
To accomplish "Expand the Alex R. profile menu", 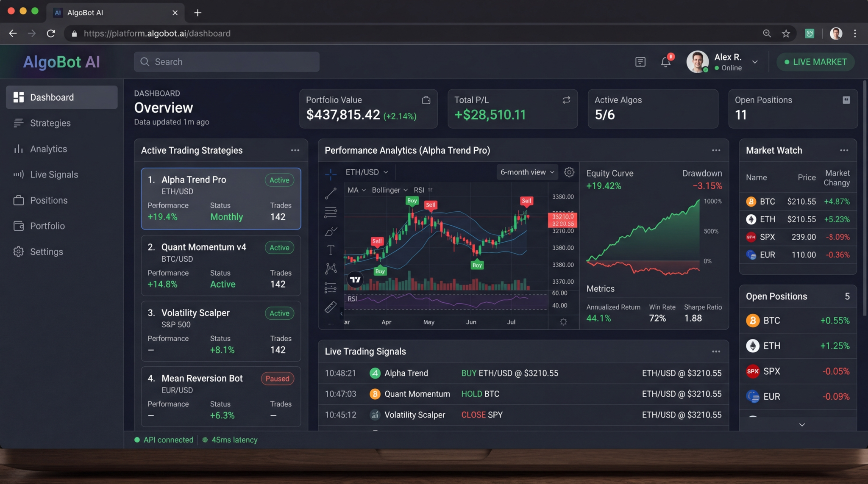I will pyautogui.click(x=756, y=62).
